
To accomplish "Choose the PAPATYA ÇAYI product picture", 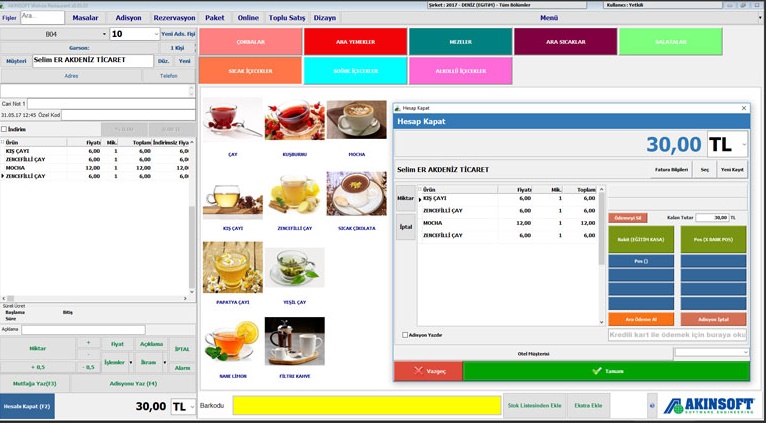I will point(233,267).
